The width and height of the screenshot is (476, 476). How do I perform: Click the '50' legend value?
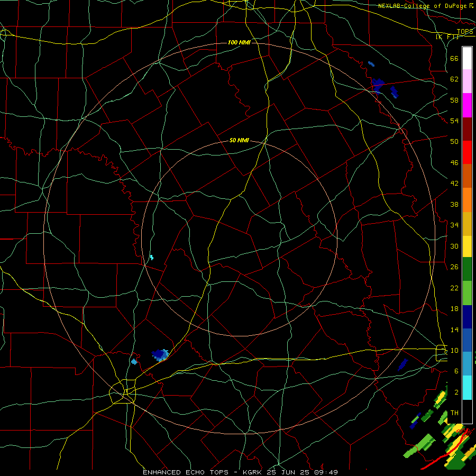pos(454,141)
